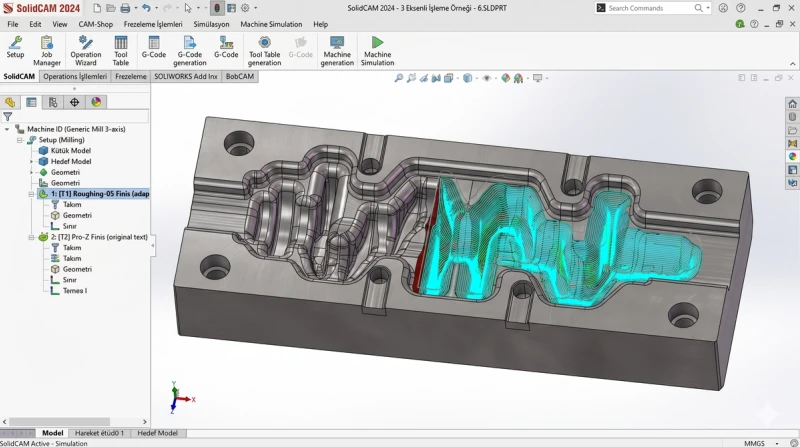Open the ConfigurationManager panel icon
Screen dimensions: 800x447
pos(53,102)
